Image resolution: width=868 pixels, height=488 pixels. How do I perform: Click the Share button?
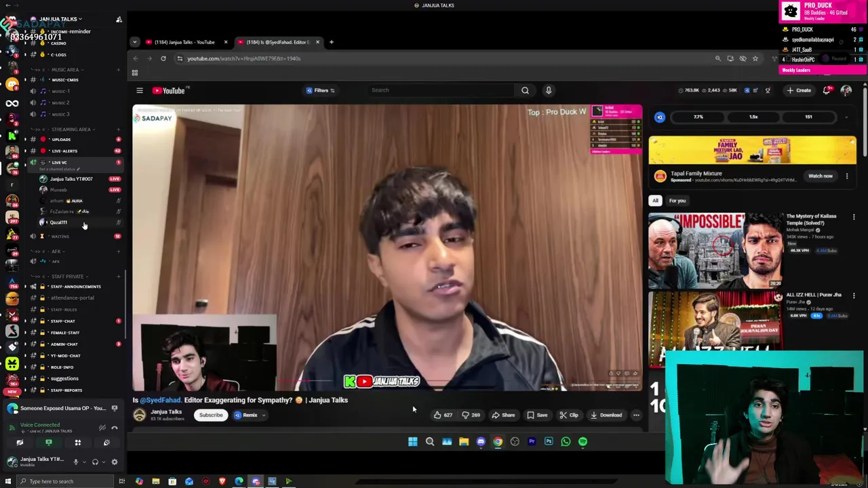click(x=503, y=415)
